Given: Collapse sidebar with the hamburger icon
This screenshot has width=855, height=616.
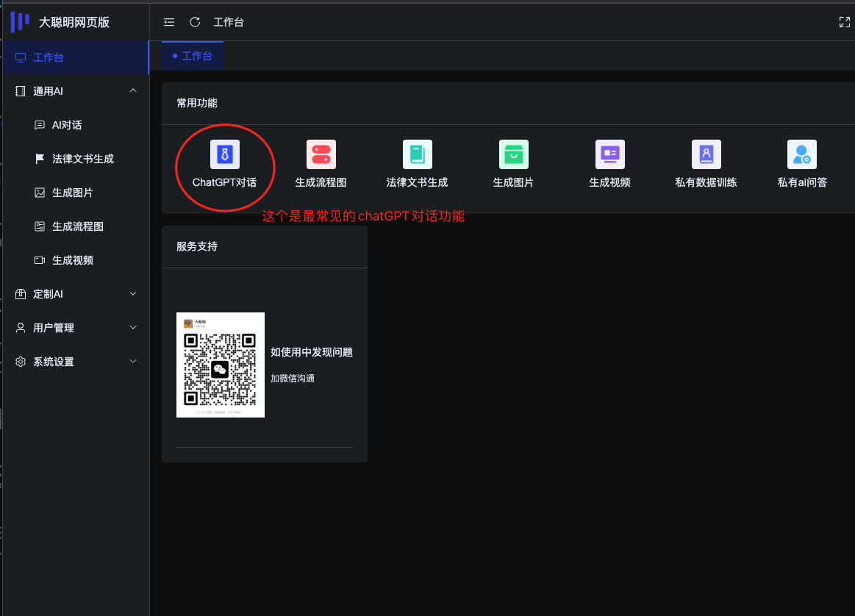Looking at the screenshot, I should (x=169, y=22).
